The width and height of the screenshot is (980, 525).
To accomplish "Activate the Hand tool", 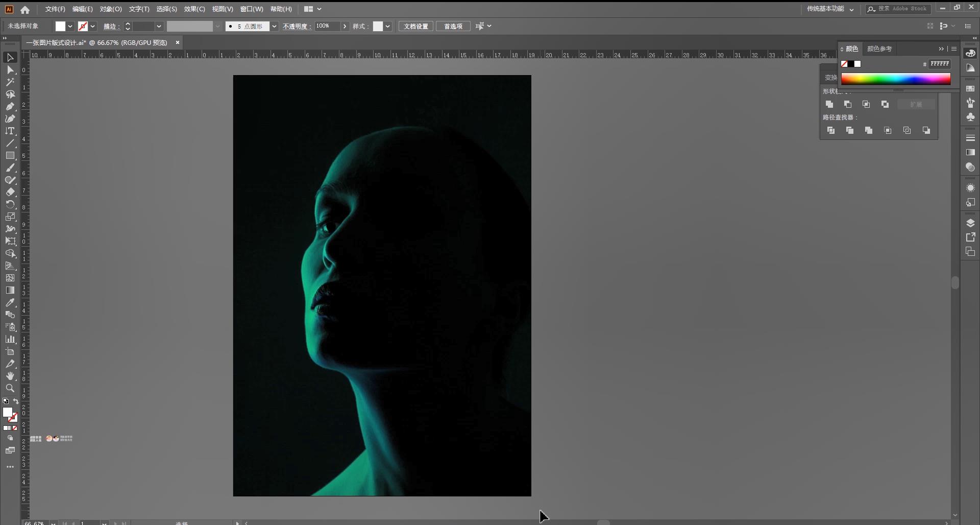I will tap(10, 376).
